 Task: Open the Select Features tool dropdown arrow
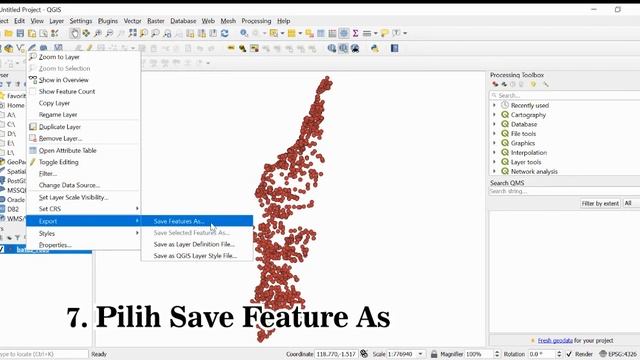click(x=282, y=33)
